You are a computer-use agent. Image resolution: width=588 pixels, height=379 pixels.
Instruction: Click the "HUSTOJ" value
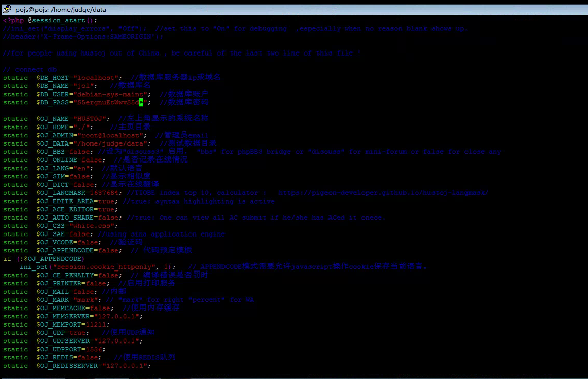tap(90, 119)
